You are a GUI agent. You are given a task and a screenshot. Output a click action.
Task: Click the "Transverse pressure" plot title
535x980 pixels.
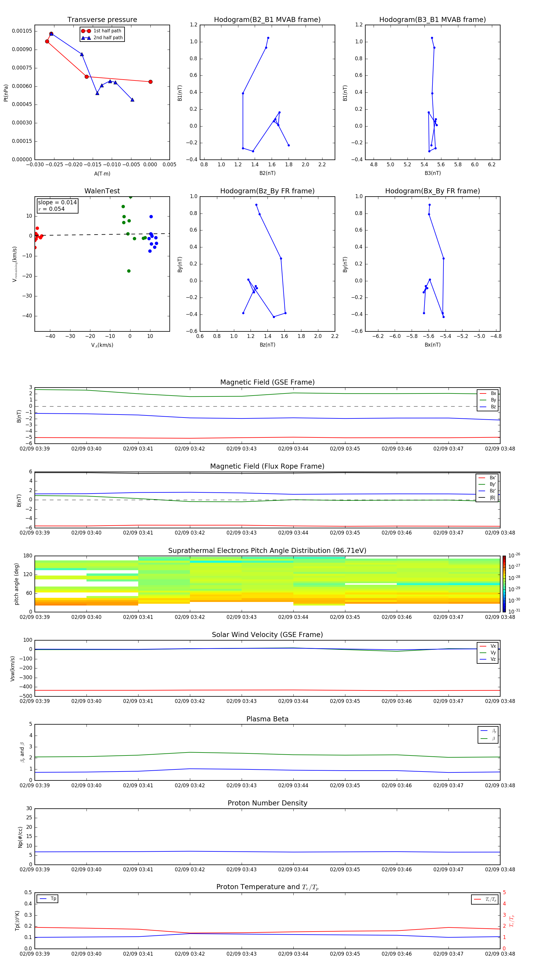click(x=102, y=20)
